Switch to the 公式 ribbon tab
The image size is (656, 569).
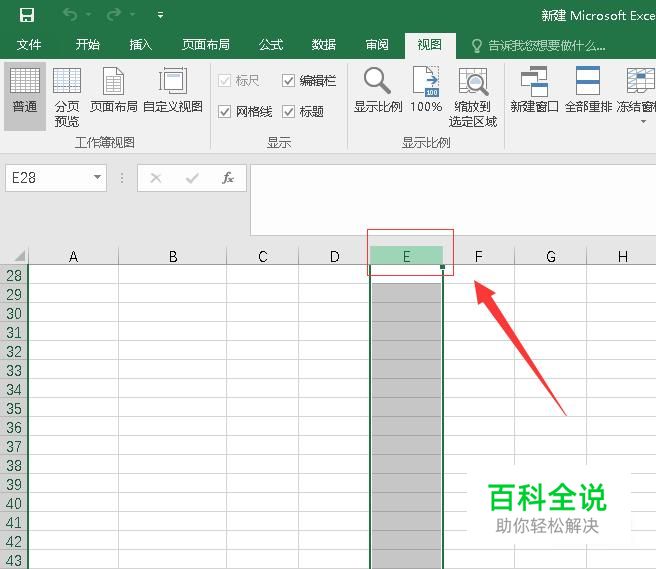pos(271,45)
